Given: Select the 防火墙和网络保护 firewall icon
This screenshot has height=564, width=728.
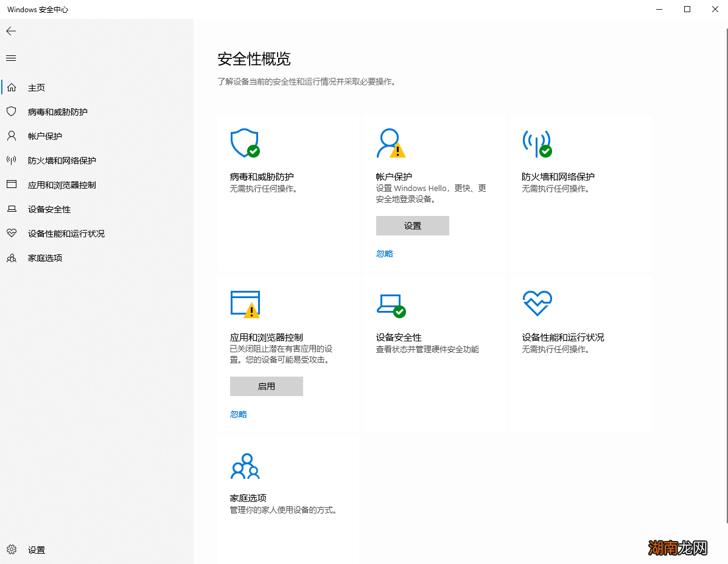Looking at the screenshot, I should [x=536, y=143].
